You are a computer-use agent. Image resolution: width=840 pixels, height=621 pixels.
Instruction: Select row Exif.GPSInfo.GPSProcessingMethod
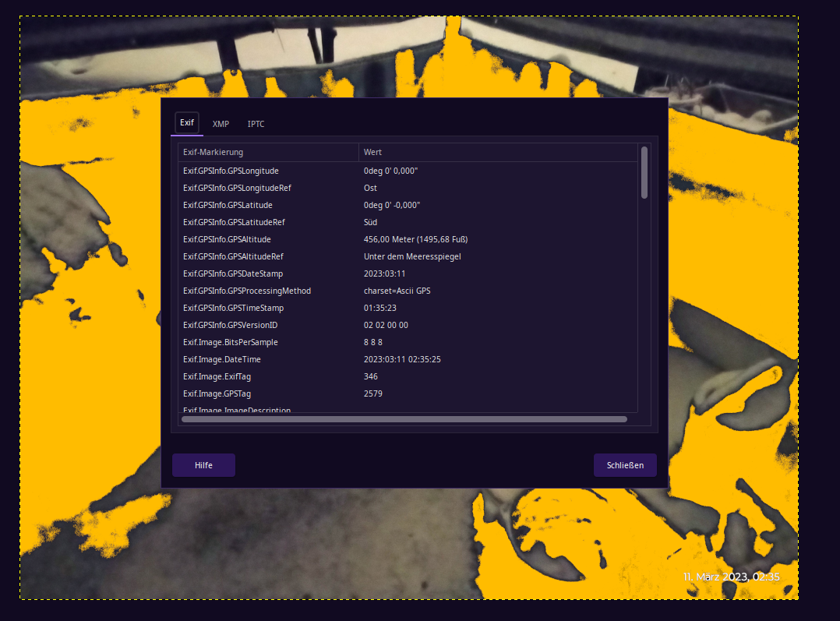[x=408, y=291]
